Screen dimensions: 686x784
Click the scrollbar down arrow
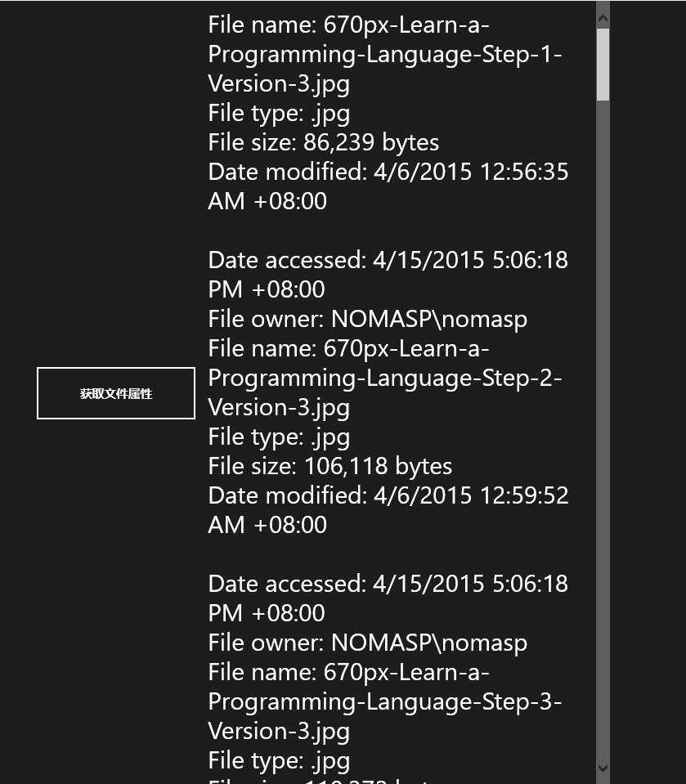pyautogui.click(x=603, y=768)
